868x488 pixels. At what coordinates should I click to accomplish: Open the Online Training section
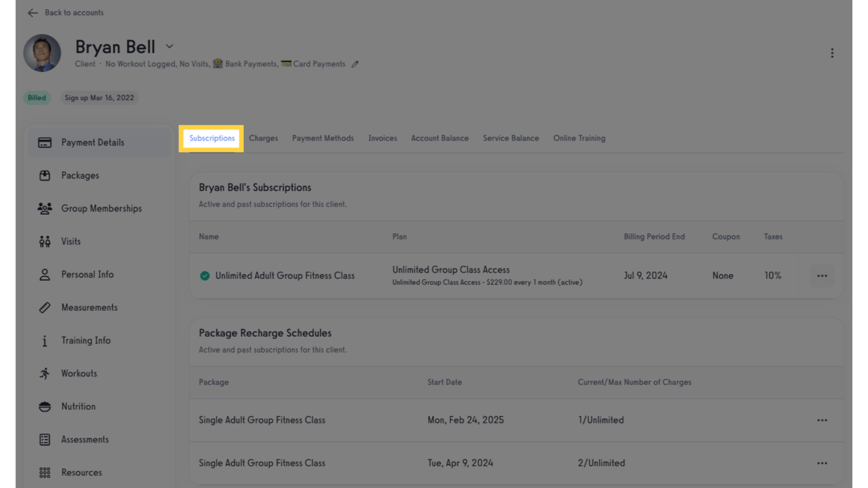pos(579,138)
